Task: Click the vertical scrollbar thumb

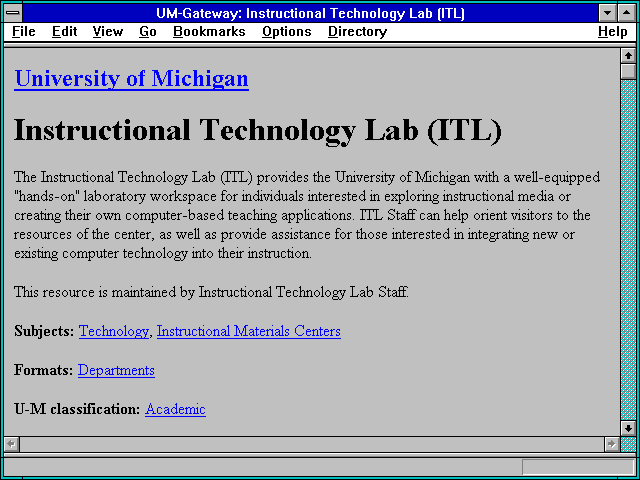Action: 628,71
